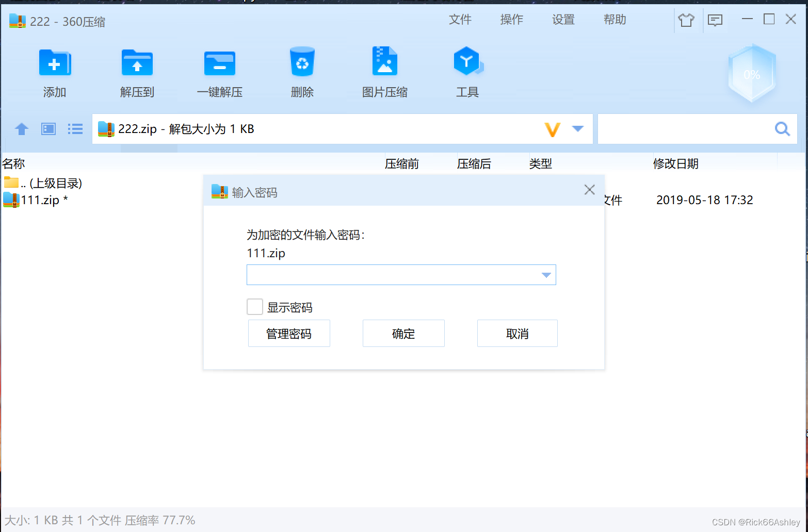Expand the password history dropdown arrow

pyautogui.click(x=546, y=275)
